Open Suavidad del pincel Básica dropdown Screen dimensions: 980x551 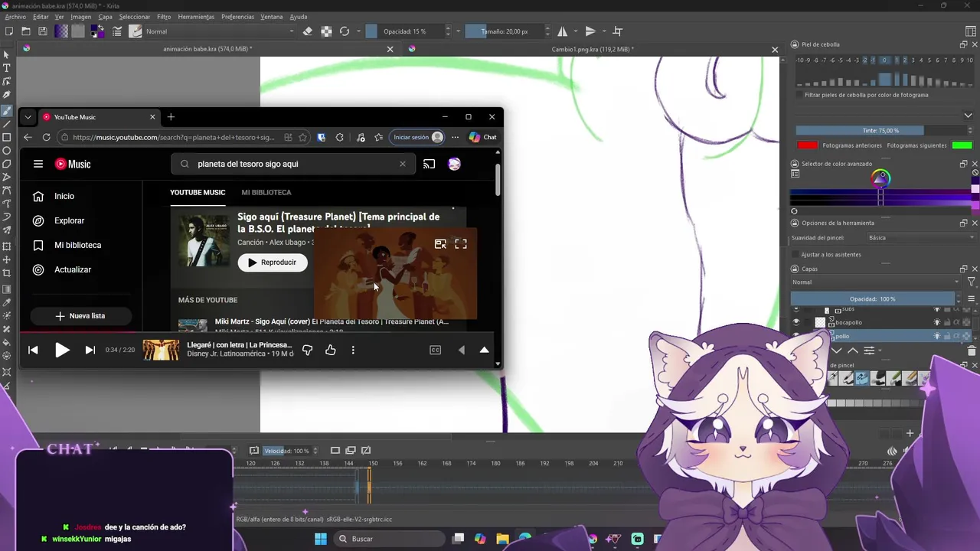click(922, 237)
